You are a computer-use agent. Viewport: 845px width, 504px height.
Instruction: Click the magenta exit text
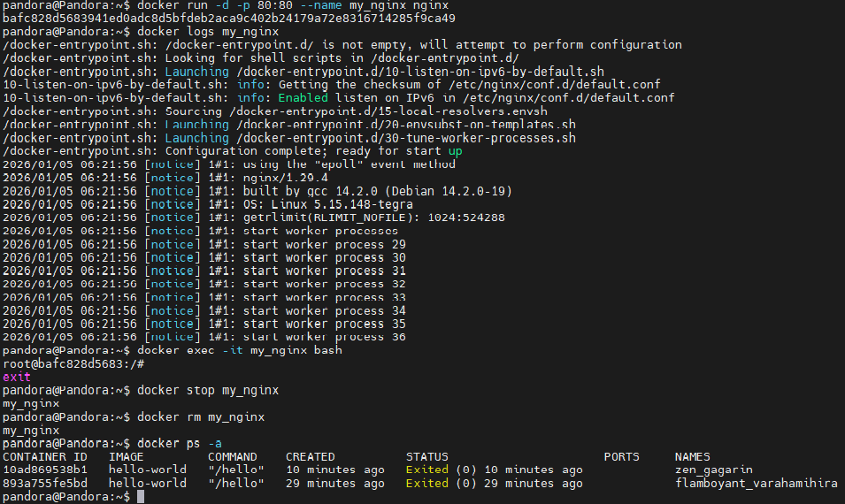pyautogui.click(x=16, y=377)
